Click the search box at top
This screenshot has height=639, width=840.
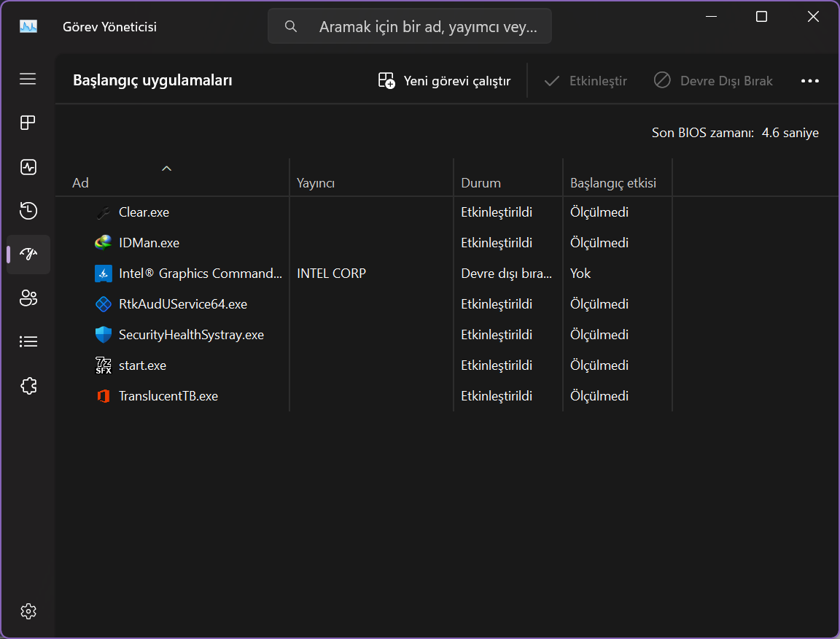point(410,27)
